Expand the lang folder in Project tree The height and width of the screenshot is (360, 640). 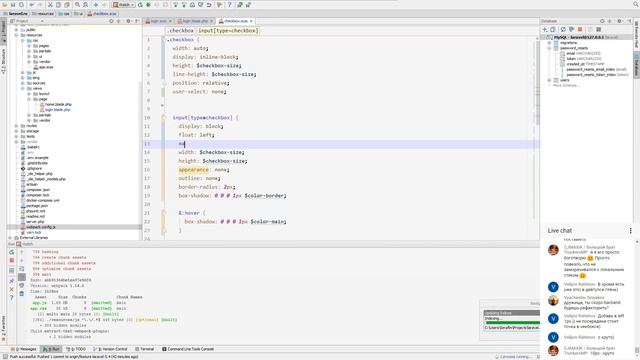(22, 78)
